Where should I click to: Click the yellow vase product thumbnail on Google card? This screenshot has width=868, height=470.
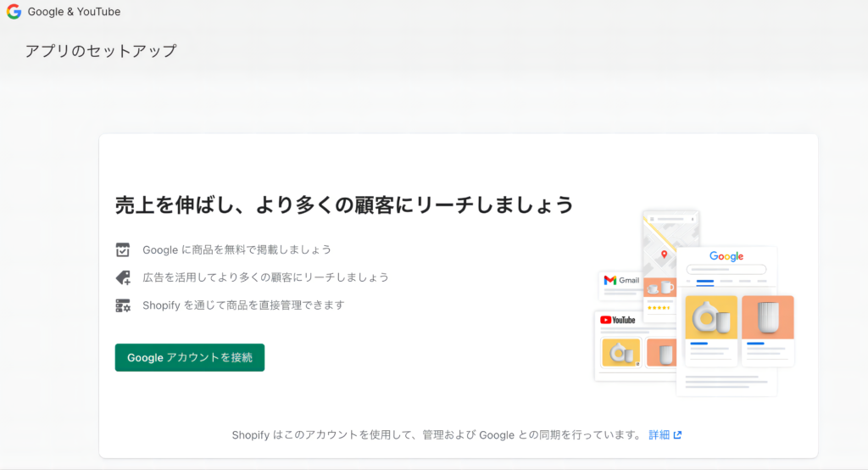coord(711,317)
